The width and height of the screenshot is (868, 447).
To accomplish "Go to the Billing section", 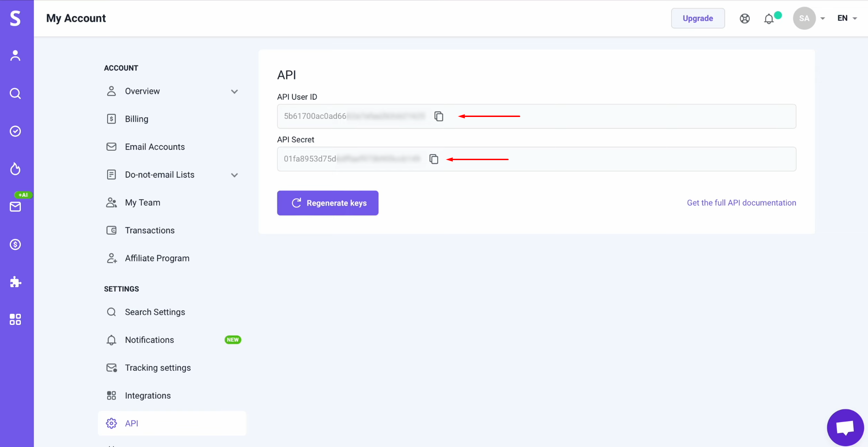I will click(136, 119).
